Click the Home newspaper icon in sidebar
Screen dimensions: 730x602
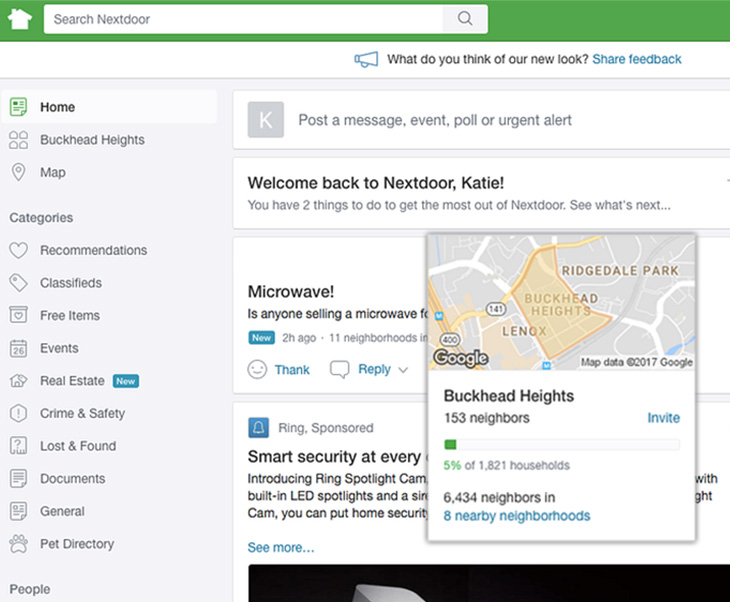click(x=19, y=107)
